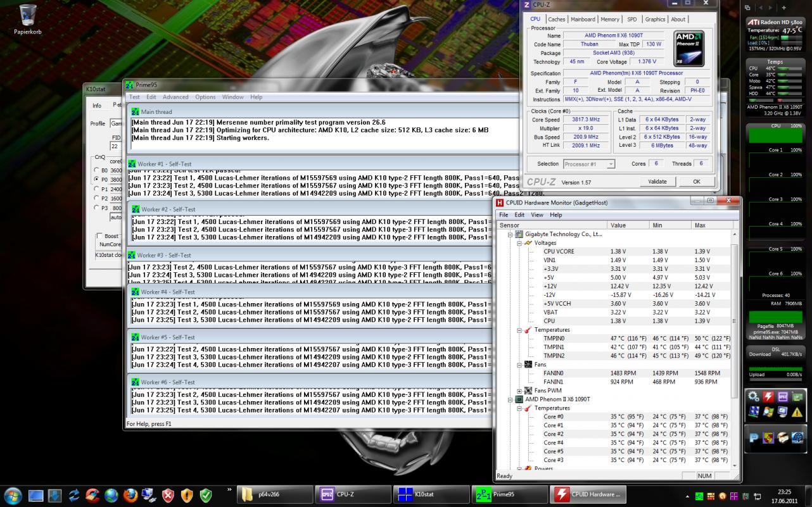Collapse the Fans tree node
This screenshot has height=507, width=812.
tap(519, 365)
